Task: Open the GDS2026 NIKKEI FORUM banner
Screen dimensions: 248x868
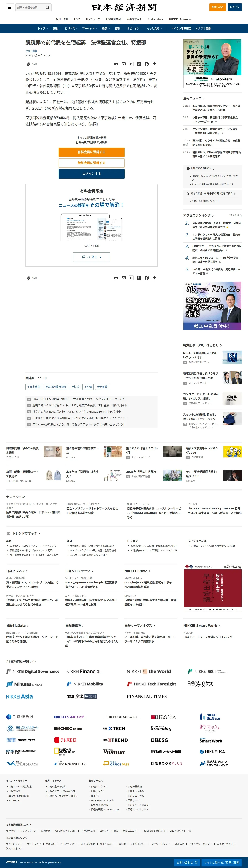Action: point(212,306)
